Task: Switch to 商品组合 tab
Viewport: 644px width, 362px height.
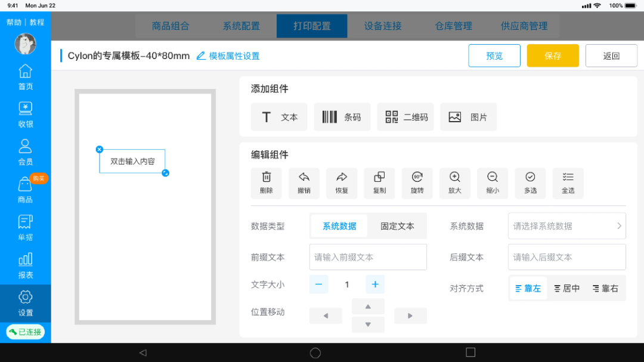Action: click(x=171, y=26)
